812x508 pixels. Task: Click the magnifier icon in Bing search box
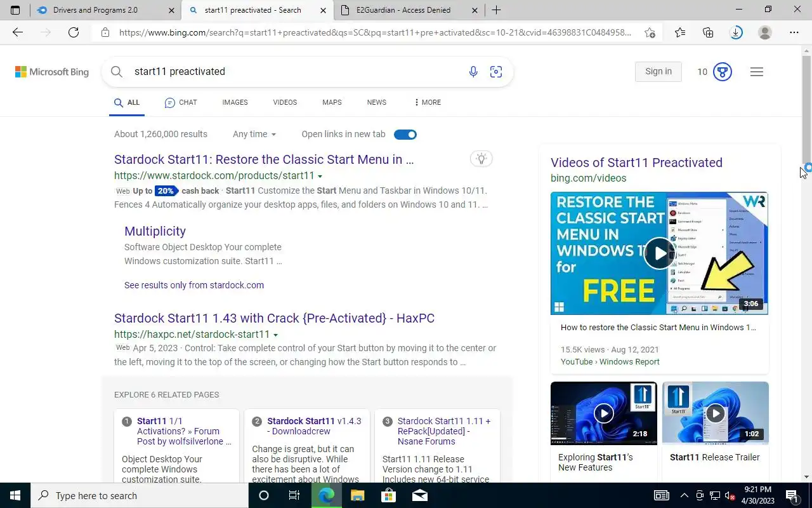[117, 72]
